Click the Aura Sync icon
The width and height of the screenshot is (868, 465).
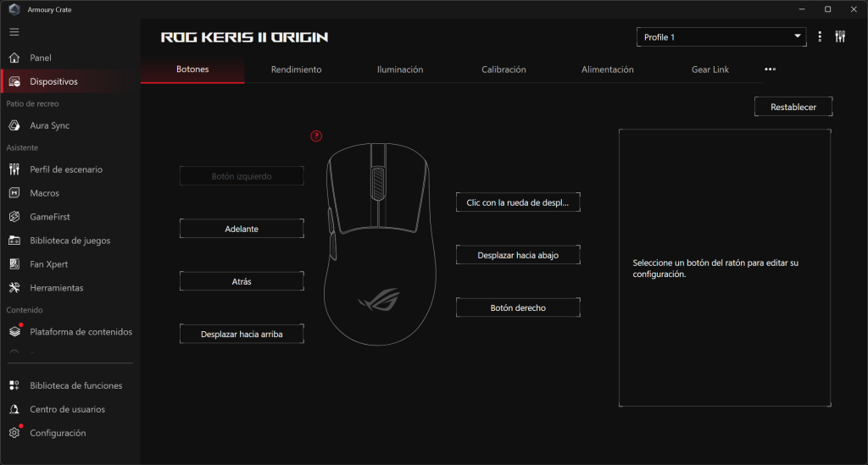tap(14, 125)
